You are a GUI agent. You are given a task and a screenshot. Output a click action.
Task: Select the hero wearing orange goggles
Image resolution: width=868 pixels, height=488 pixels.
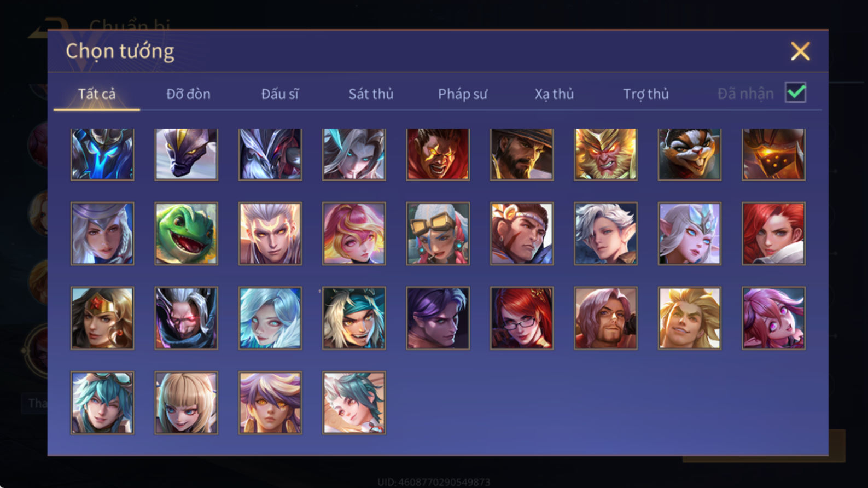[438, 234]
